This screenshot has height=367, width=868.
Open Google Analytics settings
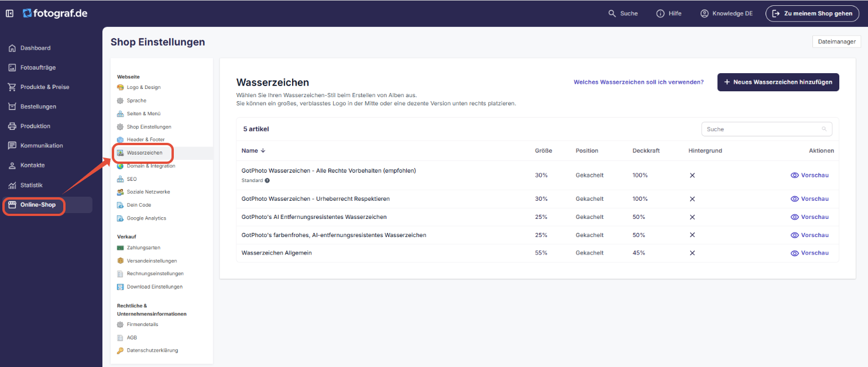pyautogui.click(x=146, y=218)
